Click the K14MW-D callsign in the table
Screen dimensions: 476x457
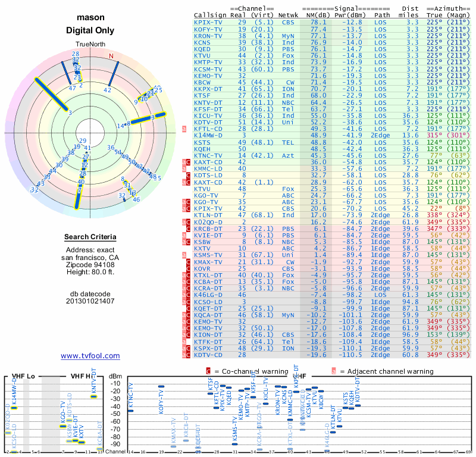[208, 135]
